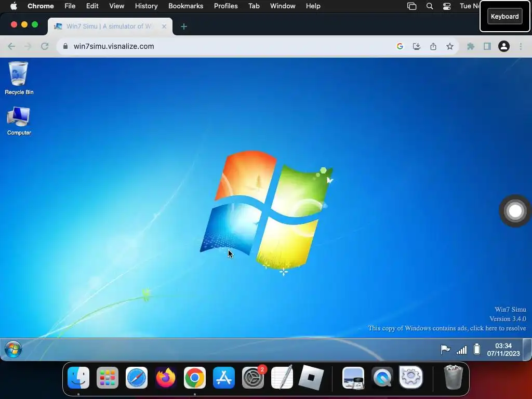Click the Action Center flag tray icon

445,349
